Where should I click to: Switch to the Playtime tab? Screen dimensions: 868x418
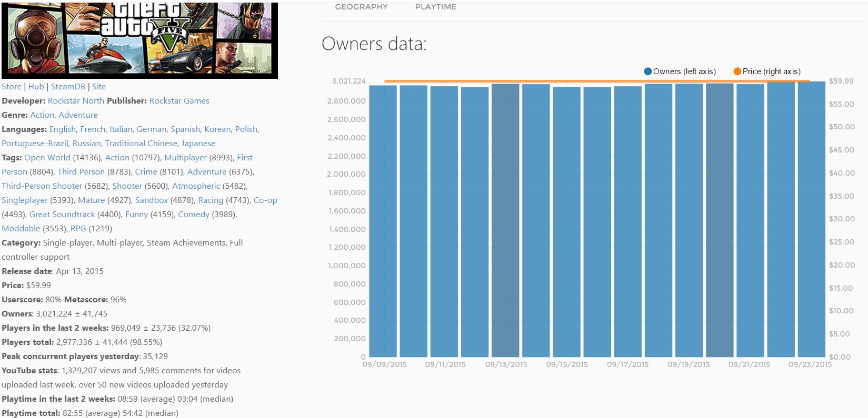tap(435, 7)
